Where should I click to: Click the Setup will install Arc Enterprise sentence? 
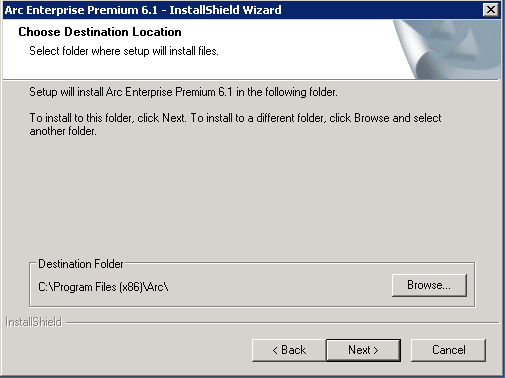pos(183,92)
